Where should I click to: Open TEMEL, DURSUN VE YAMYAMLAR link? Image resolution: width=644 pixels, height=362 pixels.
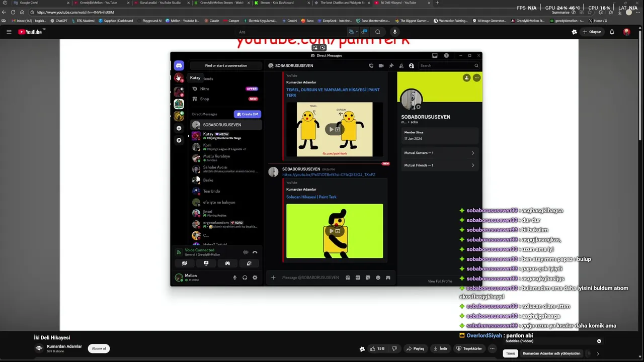click(x=333, y=93)
